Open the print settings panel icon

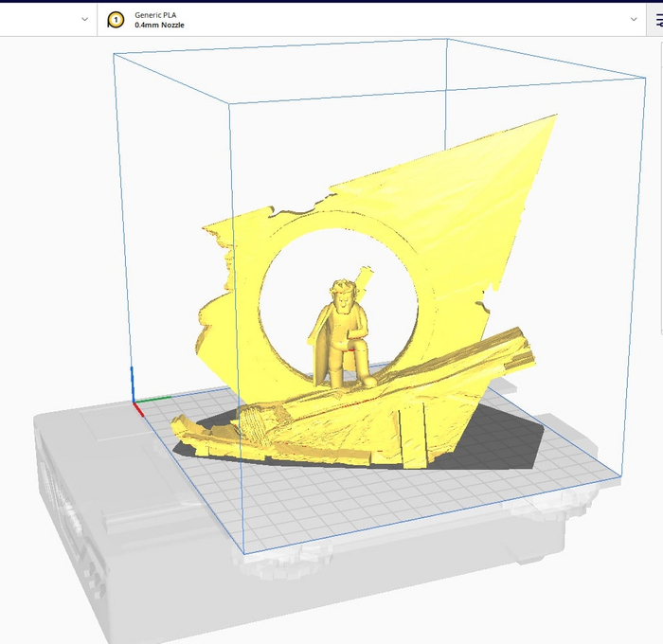tap(658, 20)
